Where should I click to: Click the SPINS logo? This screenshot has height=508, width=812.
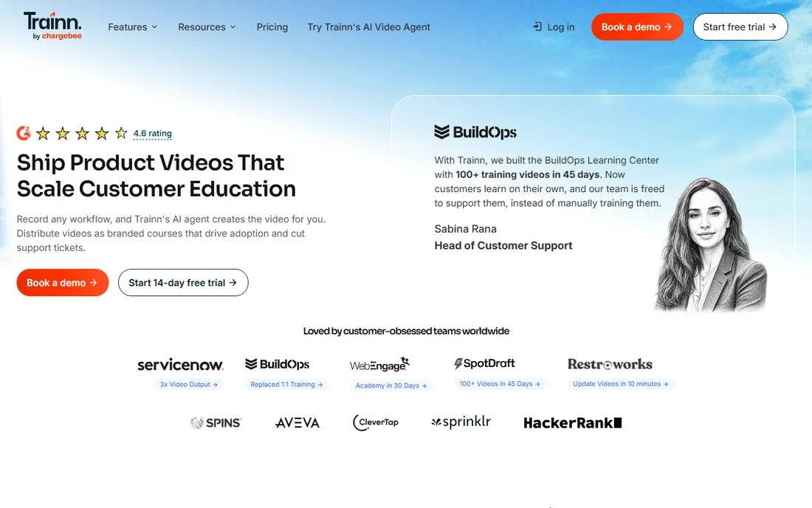[216, 422]
